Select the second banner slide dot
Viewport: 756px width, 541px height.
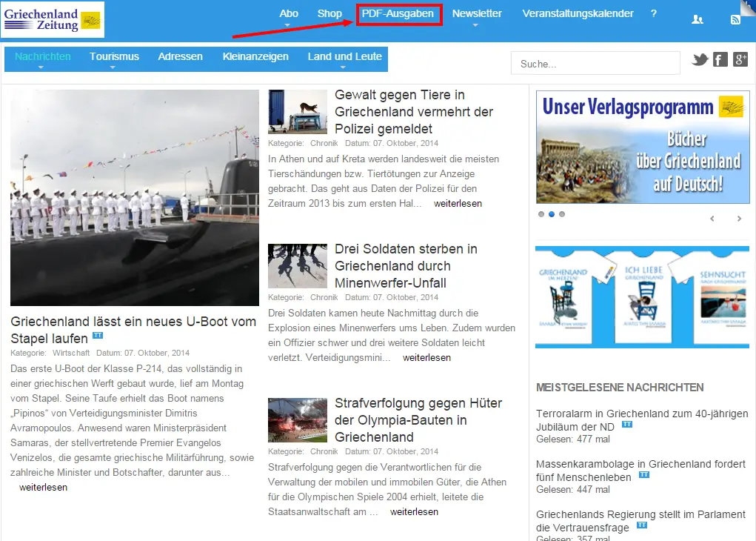click(x=552, y=214)
